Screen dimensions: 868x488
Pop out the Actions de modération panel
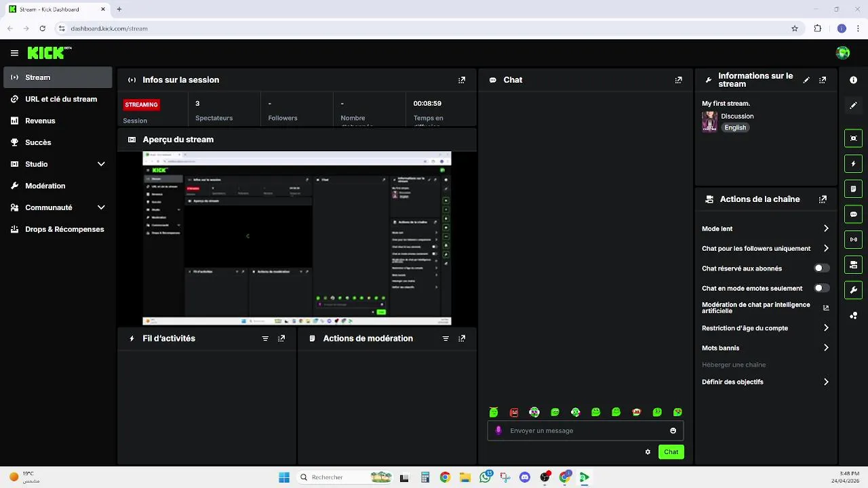pos(462,338)
